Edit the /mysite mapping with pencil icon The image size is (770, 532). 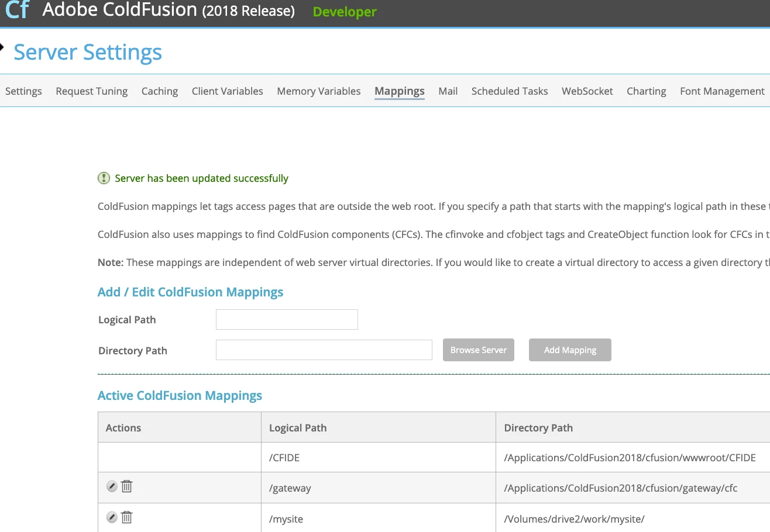click(112, 517)
